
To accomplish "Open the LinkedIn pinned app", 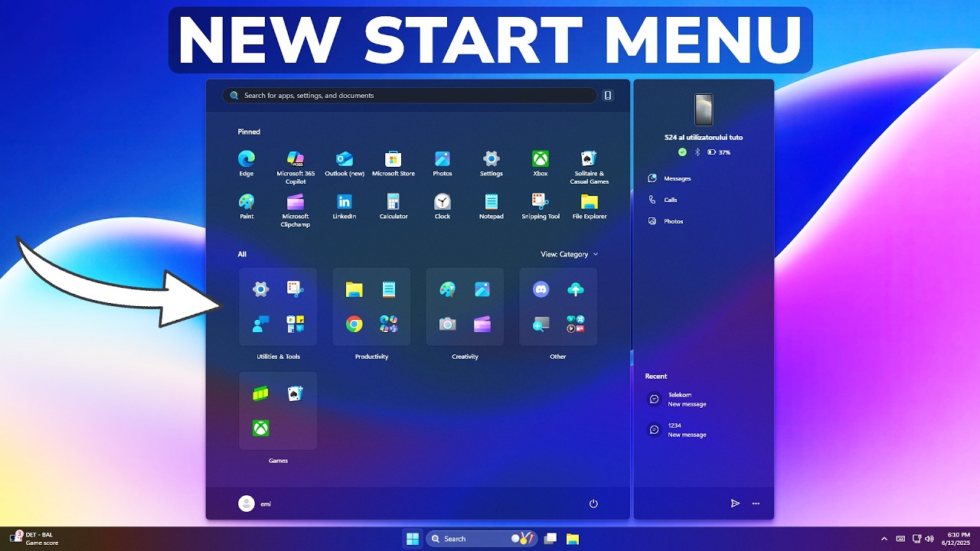I will click(x=345, y=206).
